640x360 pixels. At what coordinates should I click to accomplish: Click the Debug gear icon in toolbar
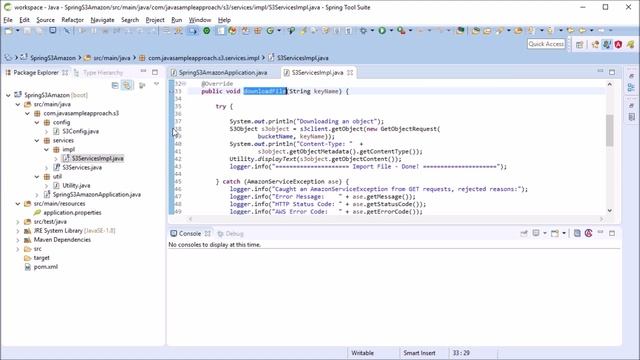pyautogui.click(x=363, y=31)
